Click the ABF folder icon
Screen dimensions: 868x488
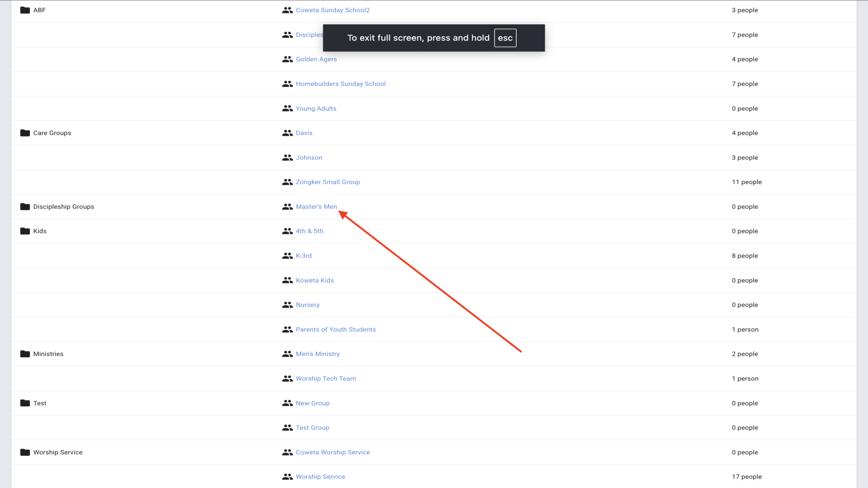coord(25,10)
